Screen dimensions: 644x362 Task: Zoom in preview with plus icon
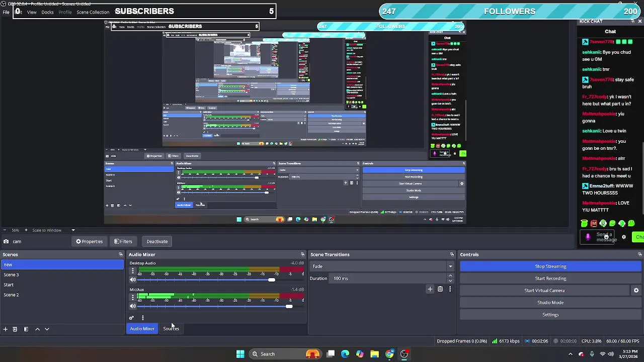tap(26, 230)
